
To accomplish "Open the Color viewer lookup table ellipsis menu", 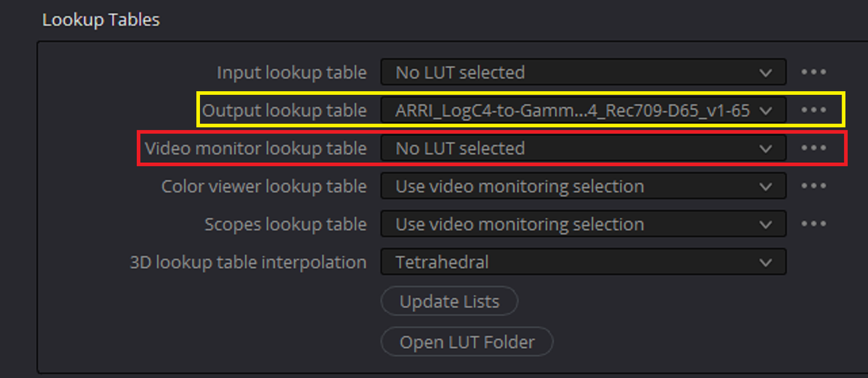I will [x=814, y=186].
